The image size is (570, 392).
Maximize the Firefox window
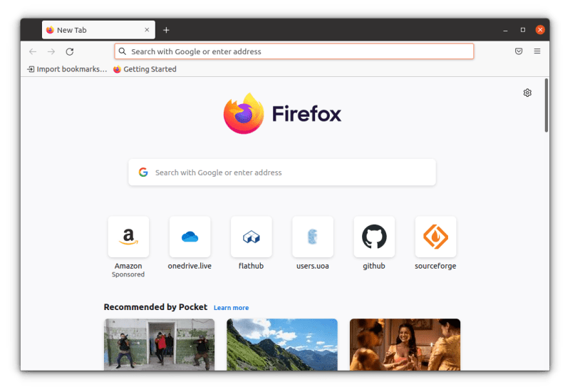523,30
